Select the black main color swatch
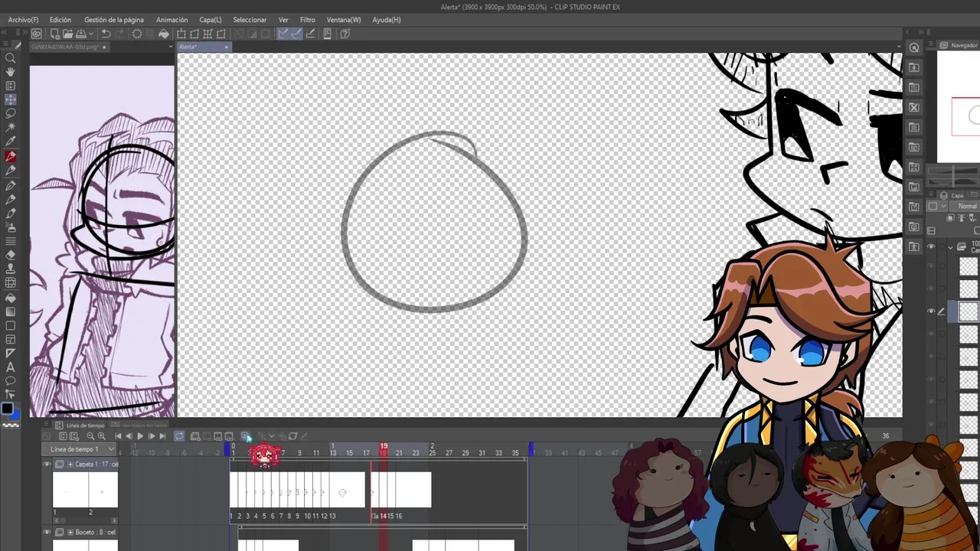Screen dimensions: 980x551 (x=7, y=410)
